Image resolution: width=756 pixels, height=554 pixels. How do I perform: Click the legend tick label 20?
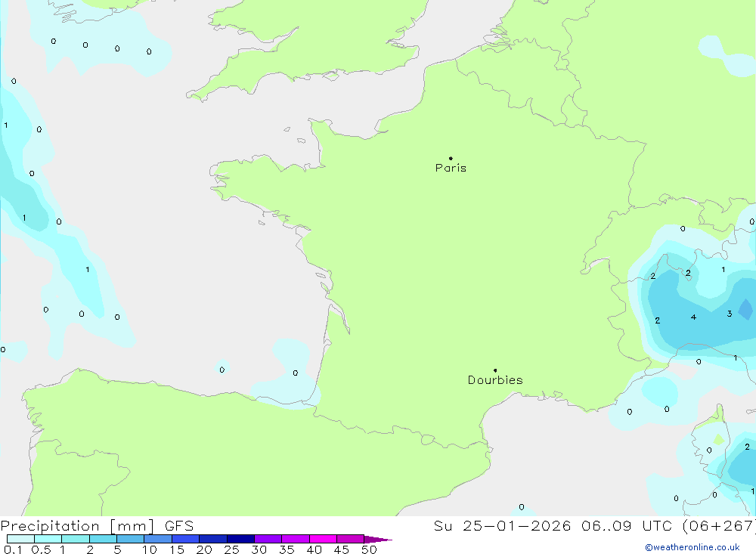[x=204, y=549]
